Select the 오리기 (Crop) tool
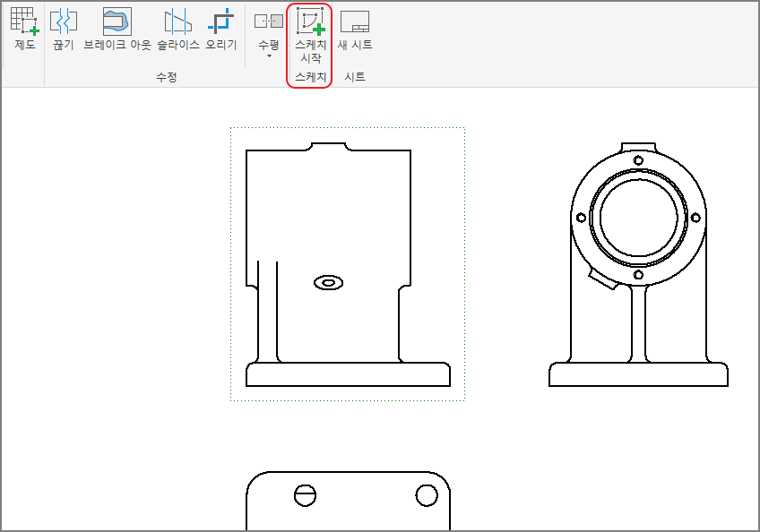760x532 pixels. pos(221,29)
